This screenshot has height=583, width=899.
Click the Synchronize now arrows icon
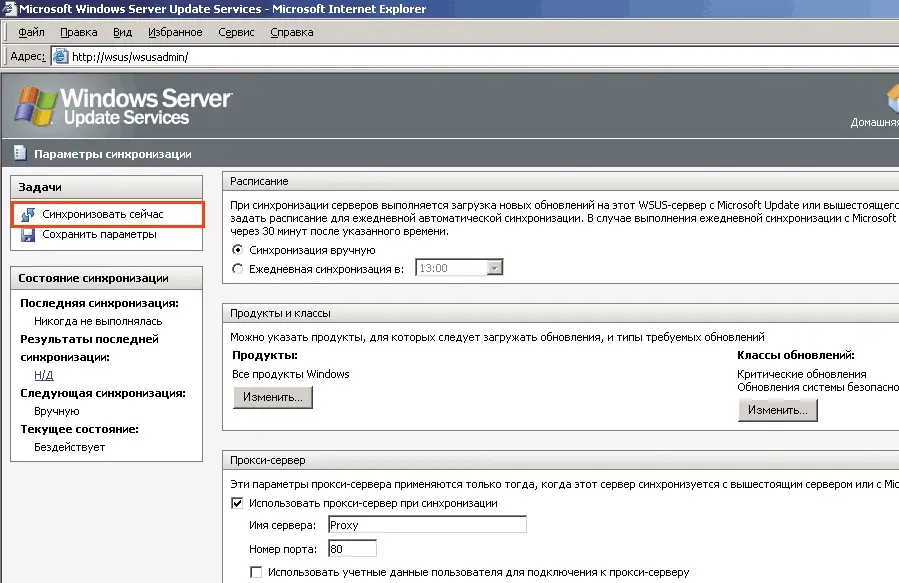[27, 214]
